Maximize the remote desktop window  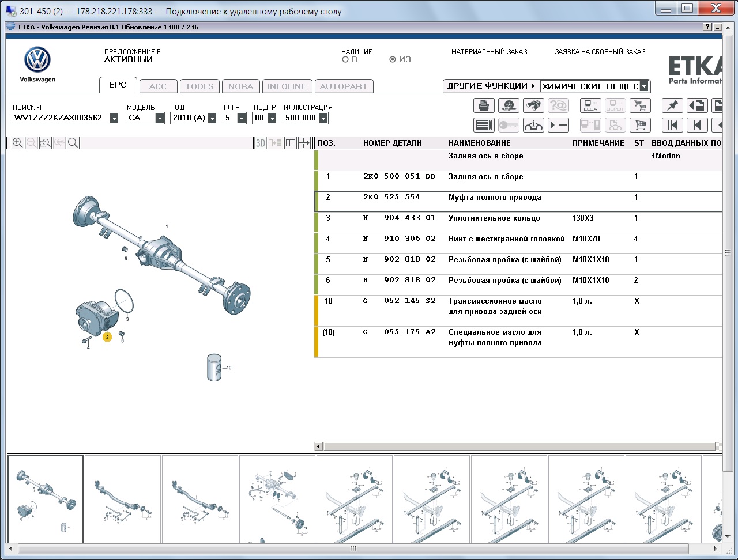[687, 8]
